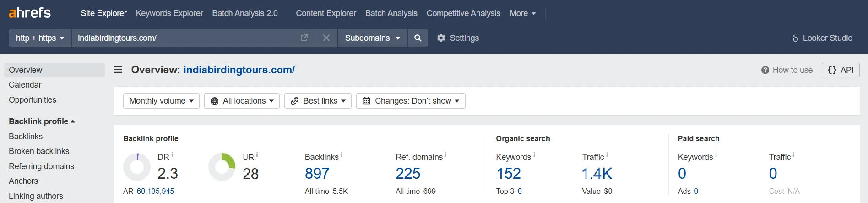Screen dimensions: 868x203
Task: Click Organic search Traffic info icon
Action: tap(607, 155)
